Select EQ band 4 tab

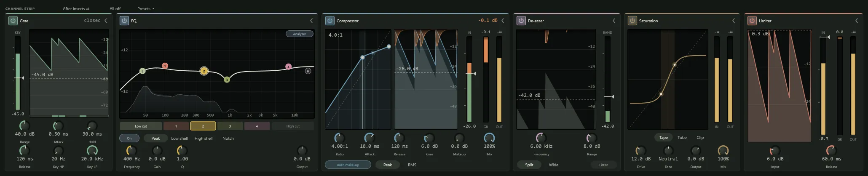click(x=257, y=126)
